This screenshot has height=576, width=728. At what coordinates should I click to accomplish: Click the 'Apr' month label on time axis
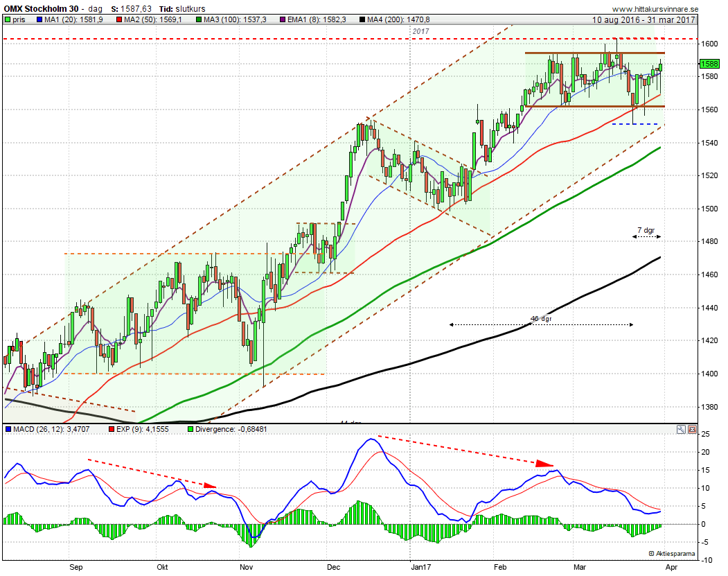[671, 567]
